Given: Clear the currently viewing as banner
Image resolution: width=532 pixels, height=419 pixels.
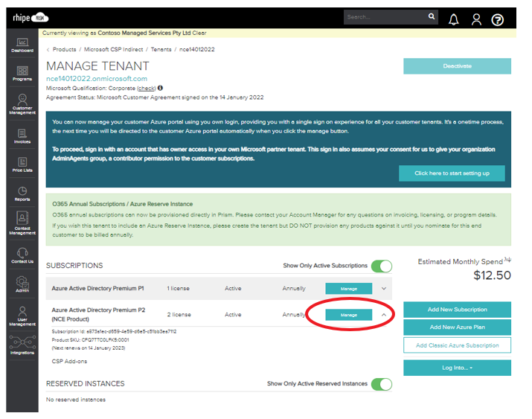Looking at the screenshot, I should tap(199, 33).
